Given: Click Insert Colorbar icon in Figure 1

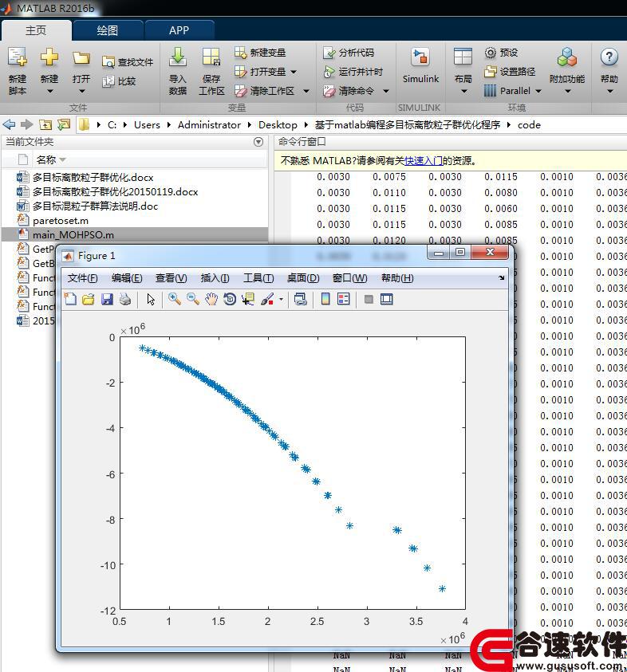Looking at the screenshot, I should (x=325, y=299).
